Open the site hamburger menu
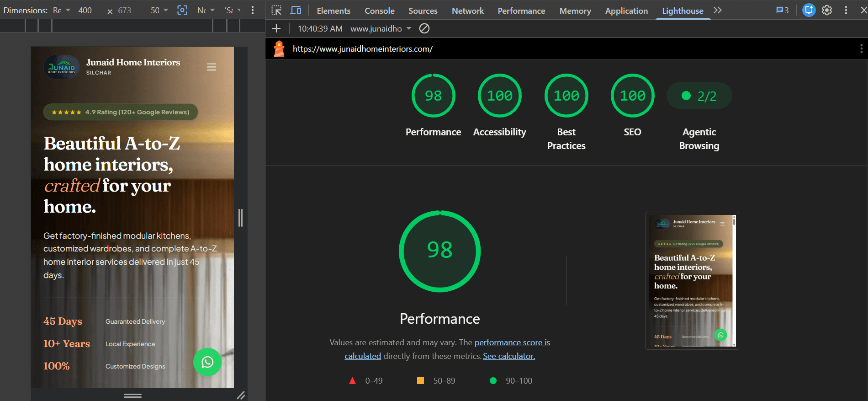This screenshot has width=868, height=401. click(212, 67)
